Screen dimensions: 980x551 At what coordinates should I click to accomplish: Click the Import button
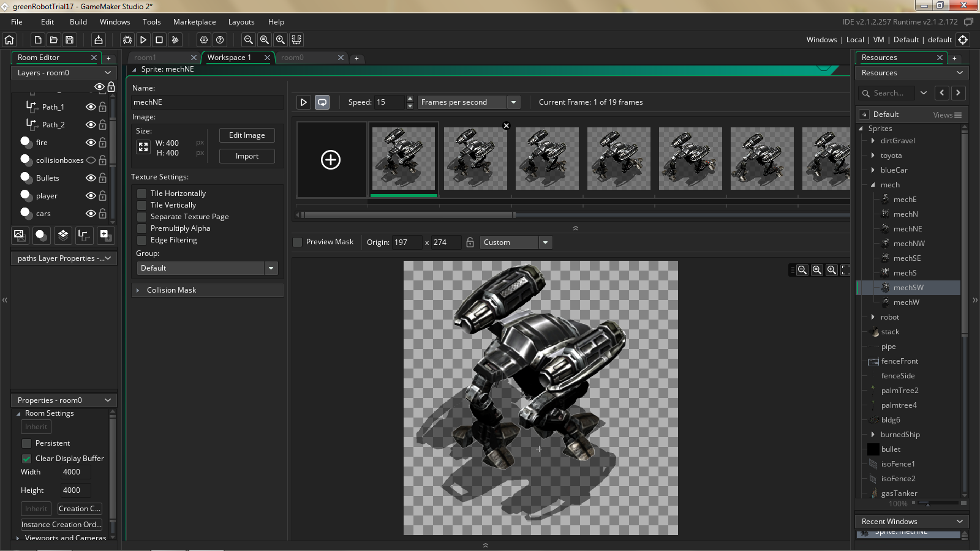247,156
